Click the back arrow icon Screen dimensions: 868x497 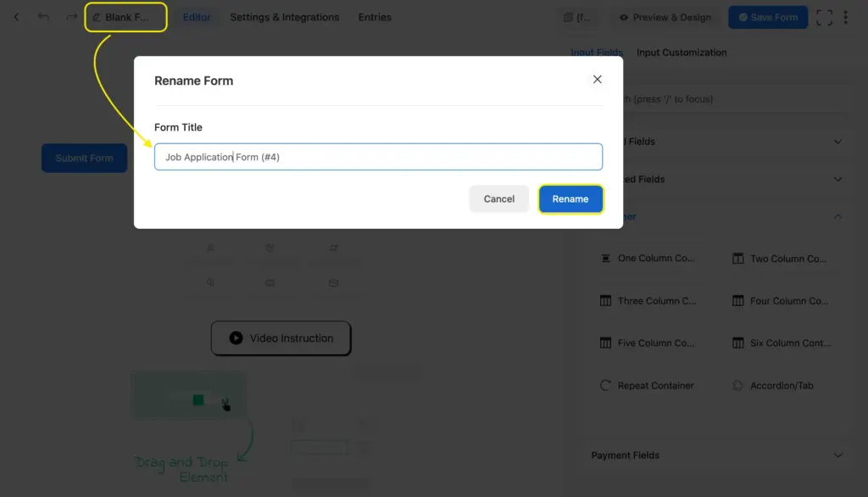[x=16, y=17]
